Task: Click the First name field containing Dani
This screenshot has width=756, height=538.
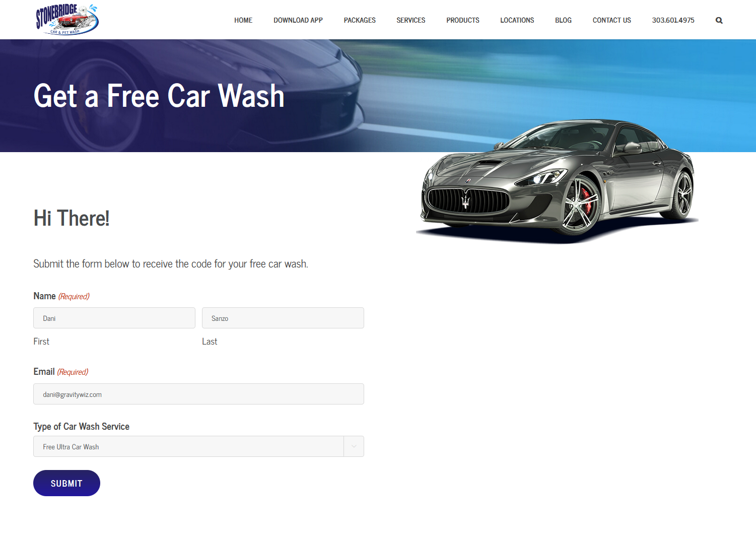Action: 114,318
